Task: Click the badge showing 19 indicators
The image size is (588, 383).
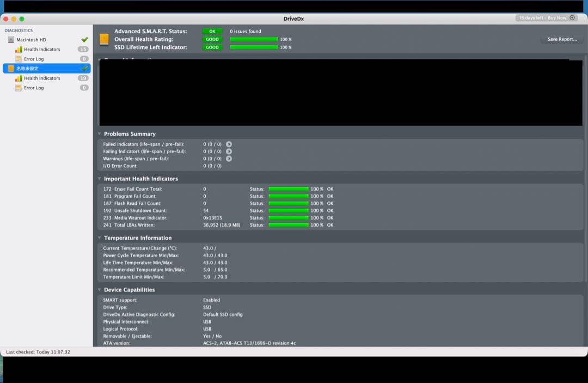Action: click(x=83, y=78)
